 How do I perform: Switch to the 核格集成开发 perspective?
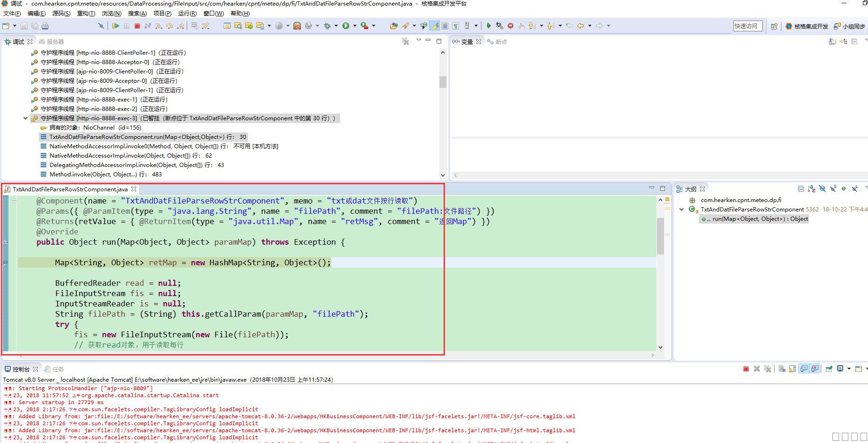pos(807,26)
